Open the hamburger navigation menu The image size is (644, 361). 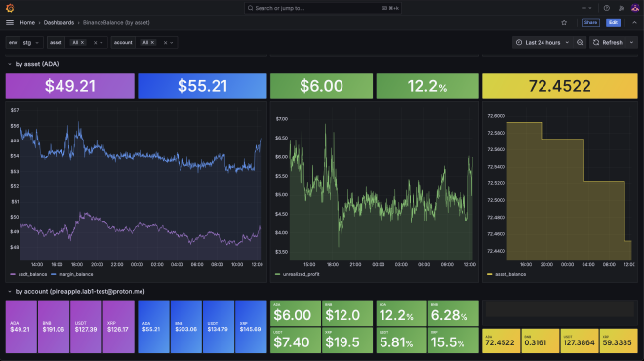click(10, 23)
